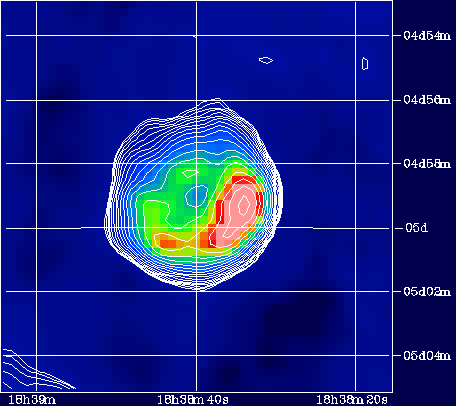
Task: Click the 04d54m declination axis label
Action: (x=426, y=35)
